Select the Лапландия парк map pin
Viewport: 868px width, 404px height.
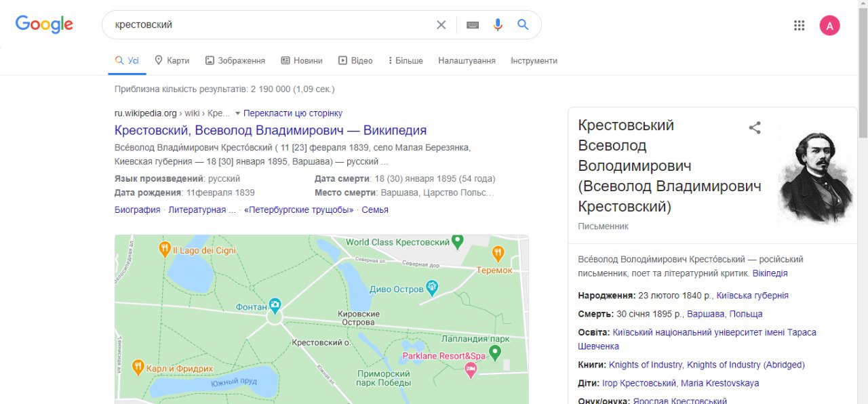tap(495, 352)
